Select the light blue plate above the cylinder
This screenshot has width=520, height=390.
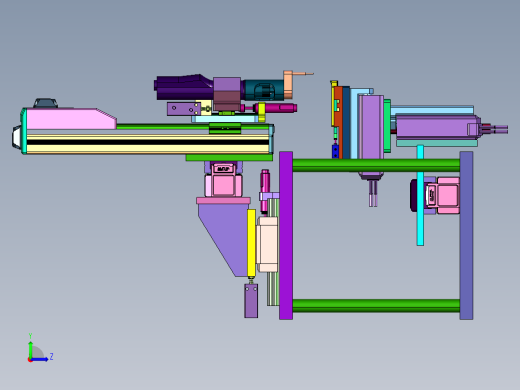(432, 110)
